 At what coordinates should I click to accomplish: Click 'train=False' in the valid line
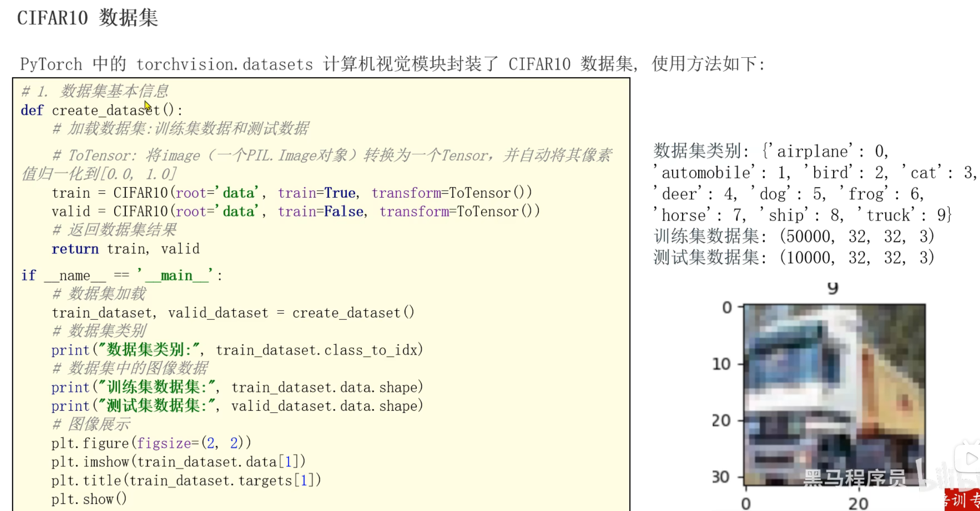[x=320, y=212]
